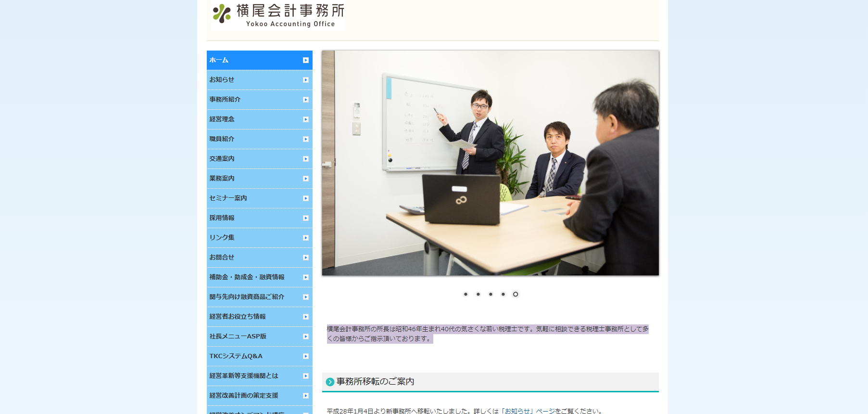Click the arrow icon beside 採用情報

tap(306, 218)
